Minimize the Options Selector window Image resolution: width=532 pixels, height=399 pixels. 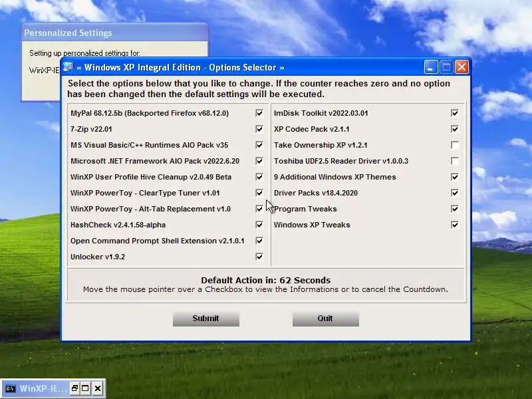[430, 67]
